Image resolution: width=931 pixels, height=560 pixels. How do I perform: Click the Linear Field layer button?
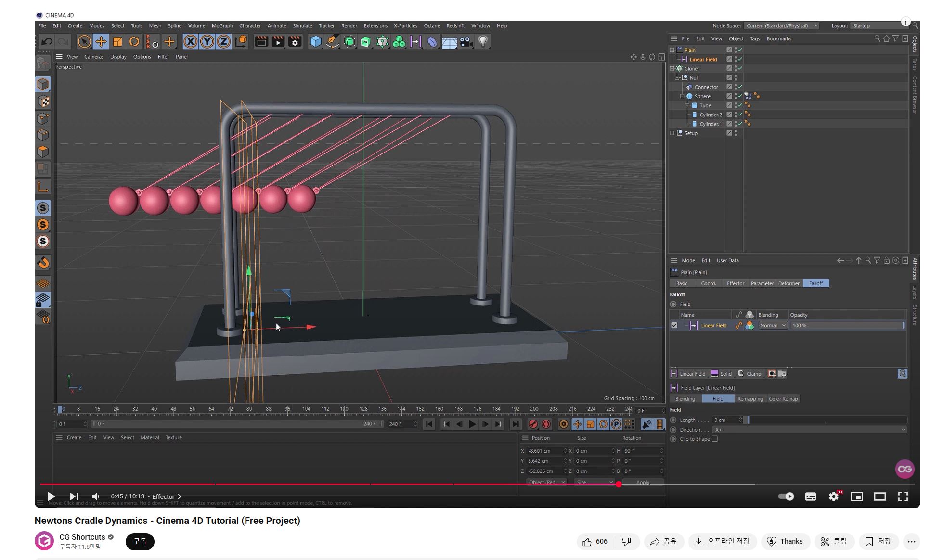[x=688, y=374]
